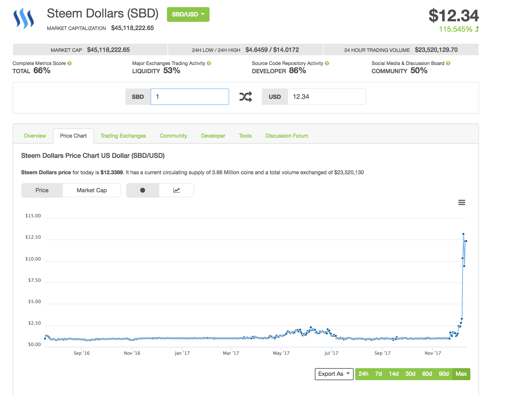Switch to line chart view icon
532x396 pixels.
tap(177, 190)
